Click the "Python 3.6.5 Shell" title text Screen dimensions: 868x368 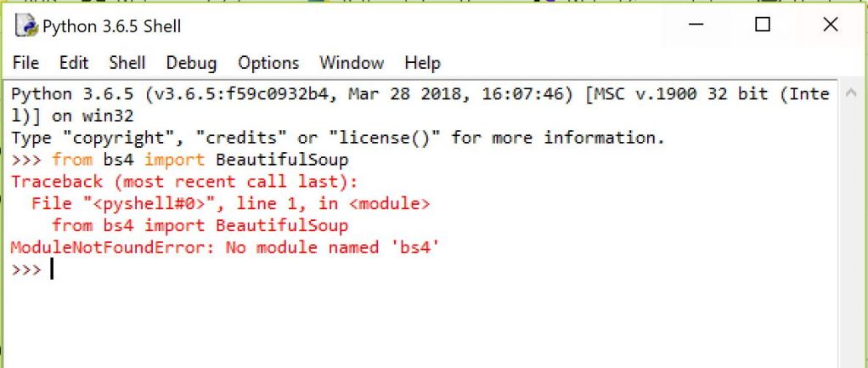click(x=111, y=27)
